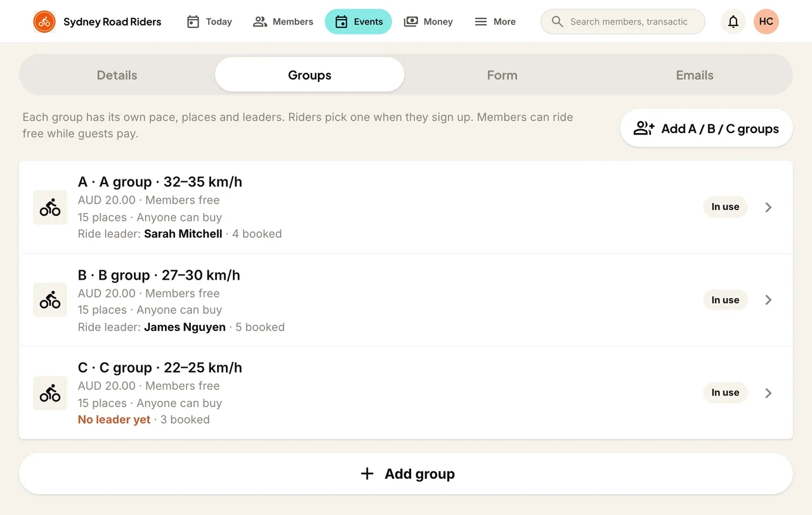Click the In use badge for B group
Image resolution: width=812 pixels, height=515 pixels.
tap(725, 300)
